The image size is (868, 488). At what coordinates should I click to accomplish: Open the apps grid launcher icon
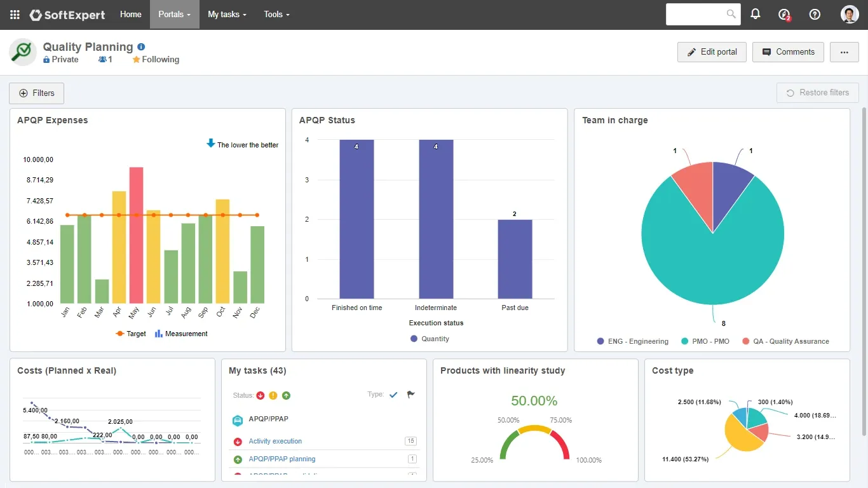coord(15,15)
